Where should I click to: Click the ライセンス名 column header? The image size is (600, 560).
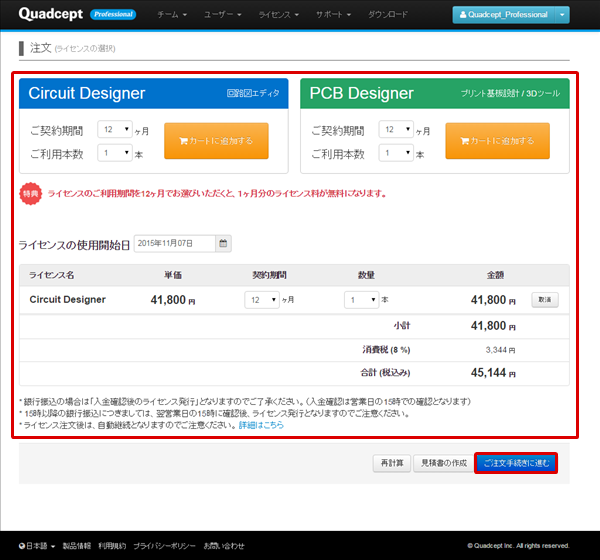tap(52, 275)
